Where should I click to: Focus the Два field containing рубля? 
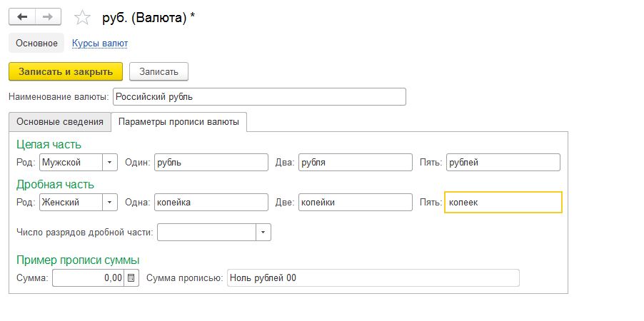click(355, 163)
